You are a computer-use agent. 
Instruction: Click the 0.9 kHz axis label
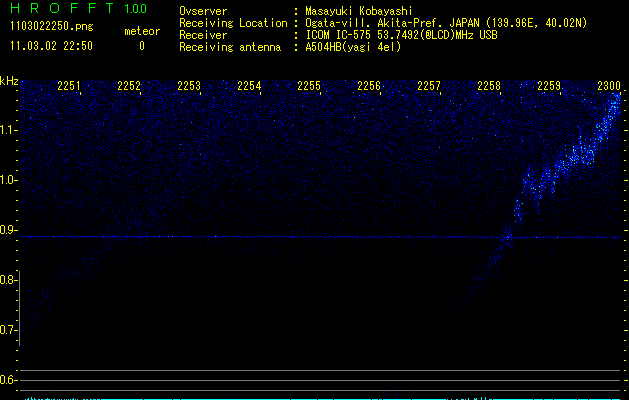click(8, 230)
